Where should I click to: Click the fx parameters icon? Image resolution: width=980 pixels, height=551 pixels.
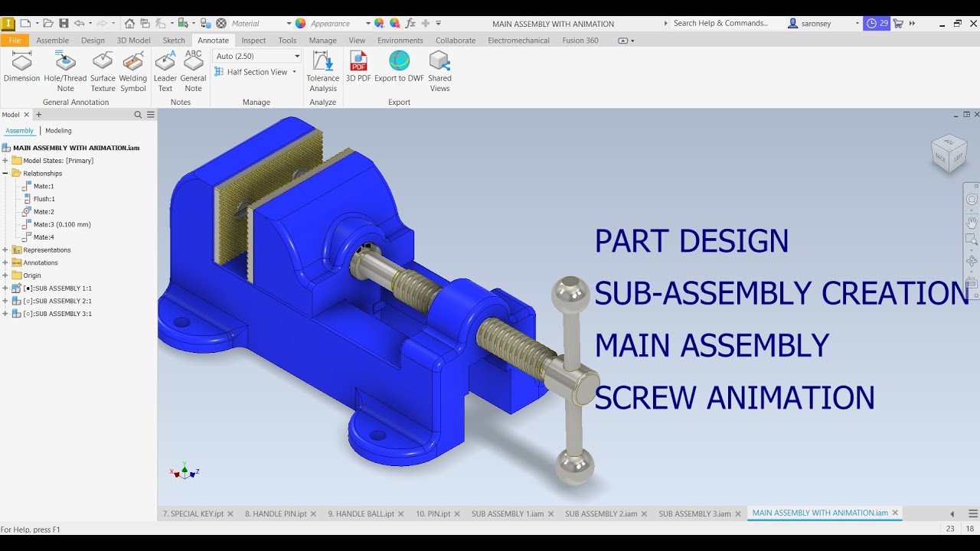click(410, 24)
